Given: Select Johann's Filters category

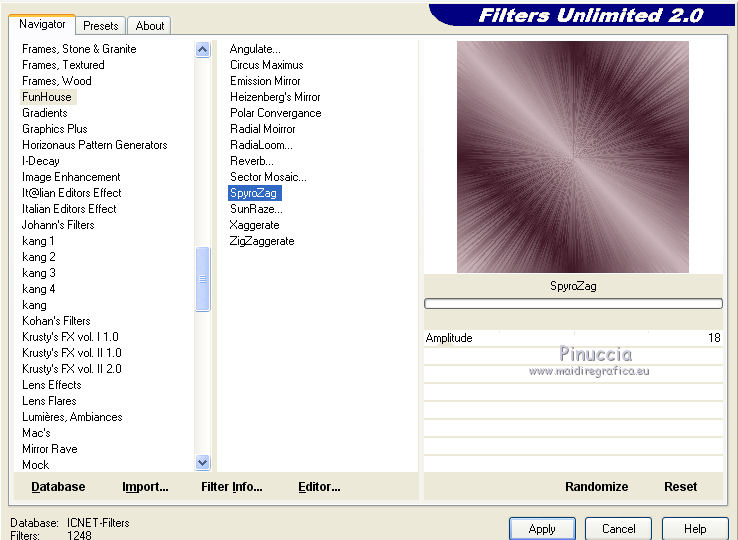Looking at the screenshot, I should click(x=58, y=225).
